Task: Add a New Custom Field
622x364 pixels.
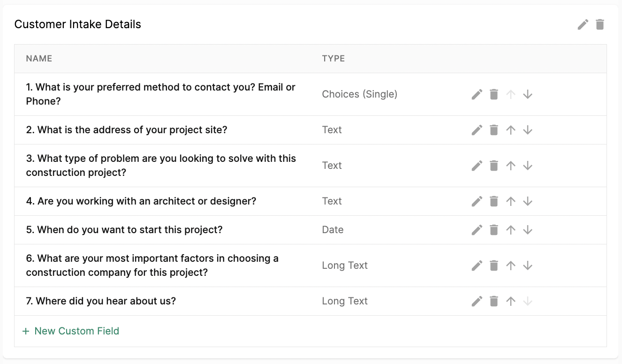Action: click(x=71, y=331)
